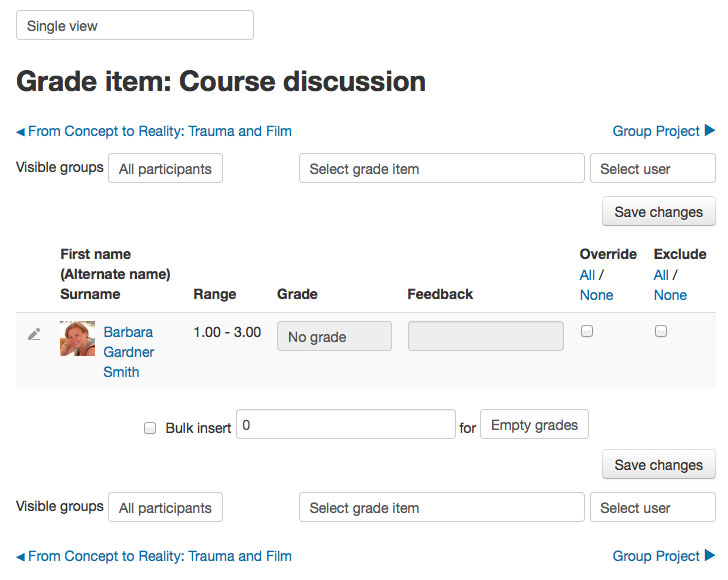The width and height of the screenshot is (728, 580).
Task: Click the bottom Save changes button
Action: [x=659, y=464]
